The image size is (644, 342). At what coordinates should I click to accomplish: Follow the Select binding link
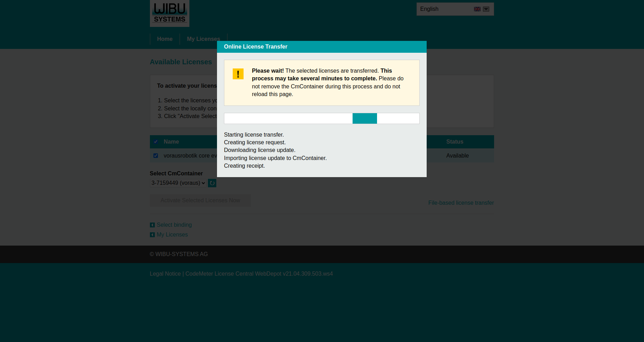[174, 225]
